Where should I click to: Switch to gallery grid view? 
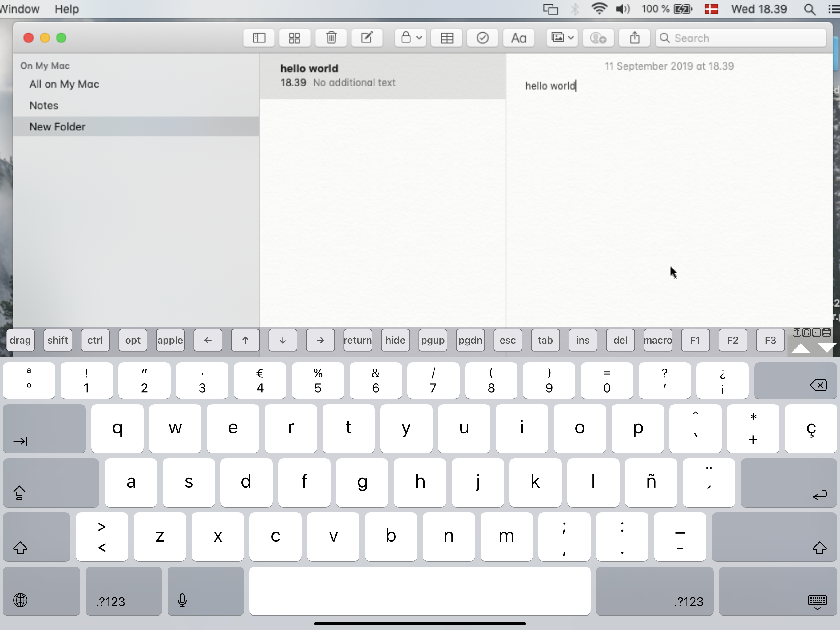(x=295, y=38)
